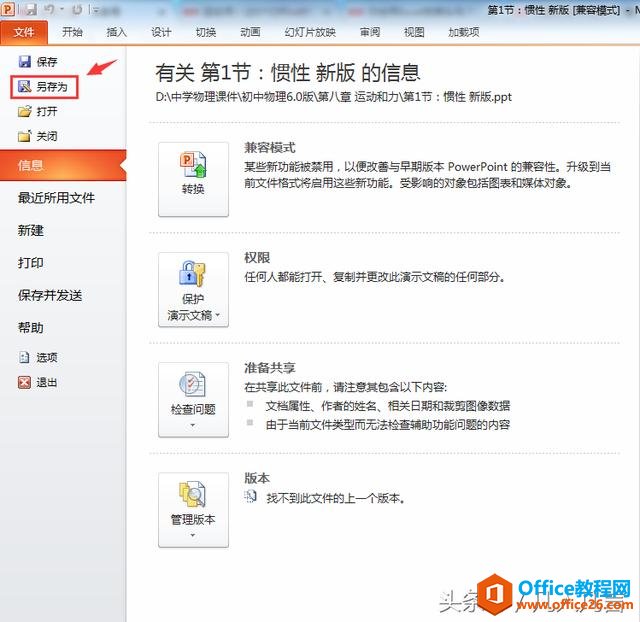Click the 权限 permissions heading

point(257,258)
